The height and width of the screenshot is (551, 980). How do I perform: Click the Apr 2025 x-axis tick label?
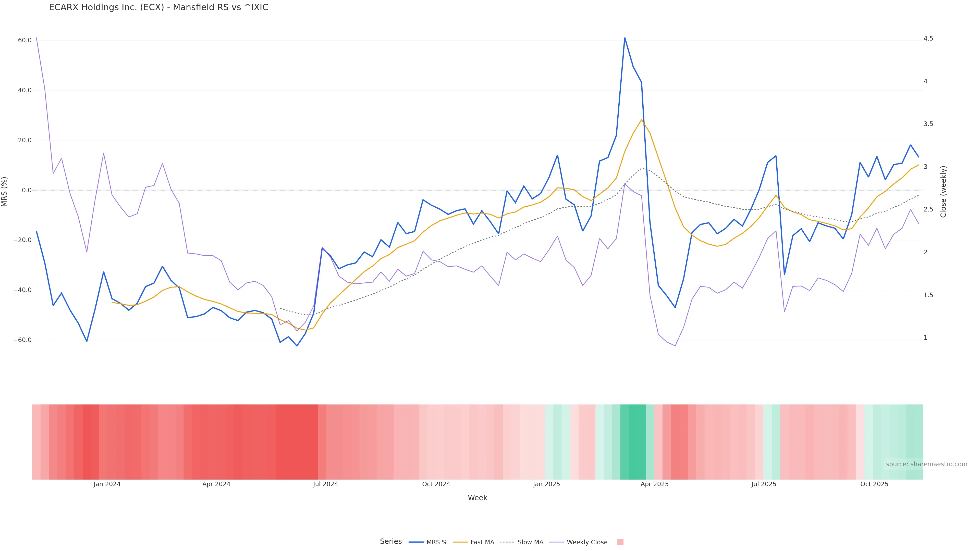coord(654,484)
